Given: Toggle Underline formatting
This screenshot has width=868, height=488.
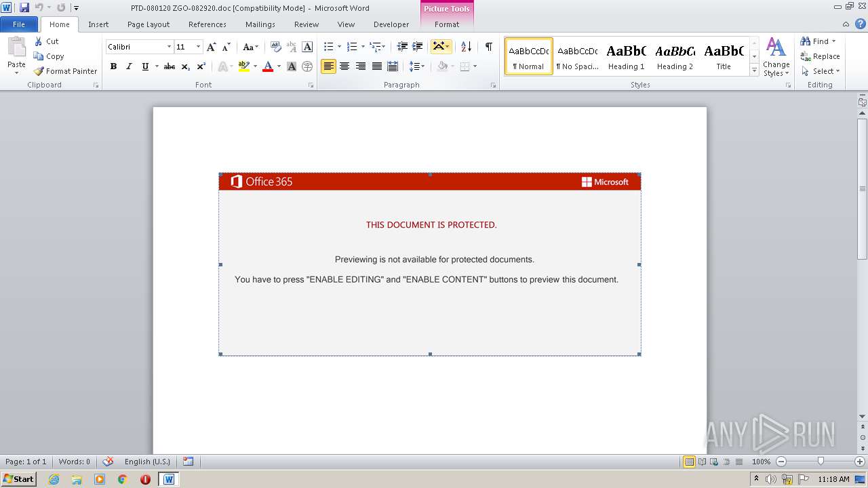Looking at the screenshot, I should click(144, 66).
